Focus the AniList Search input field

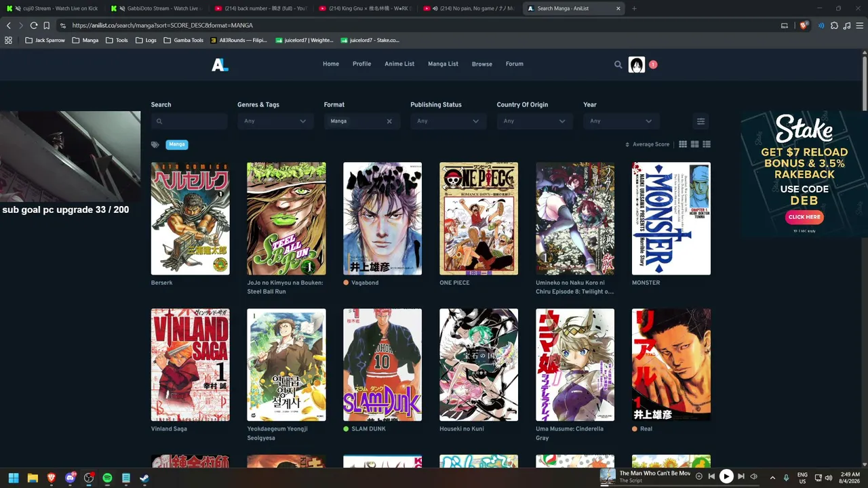pos(189,121)
